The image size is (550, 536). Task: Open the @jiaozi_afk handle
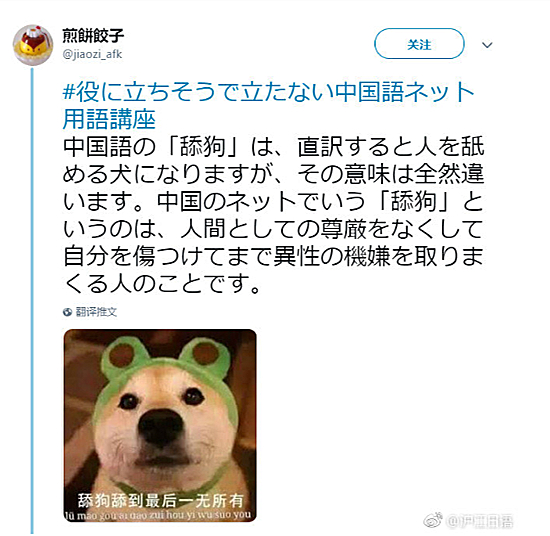click(x=92, y=54)
